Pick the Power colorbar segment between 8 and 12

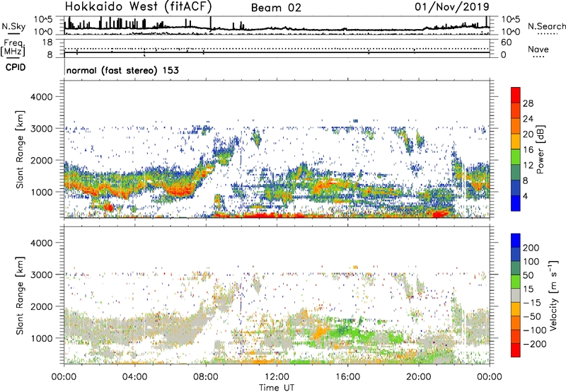click(x=516, y=172)
